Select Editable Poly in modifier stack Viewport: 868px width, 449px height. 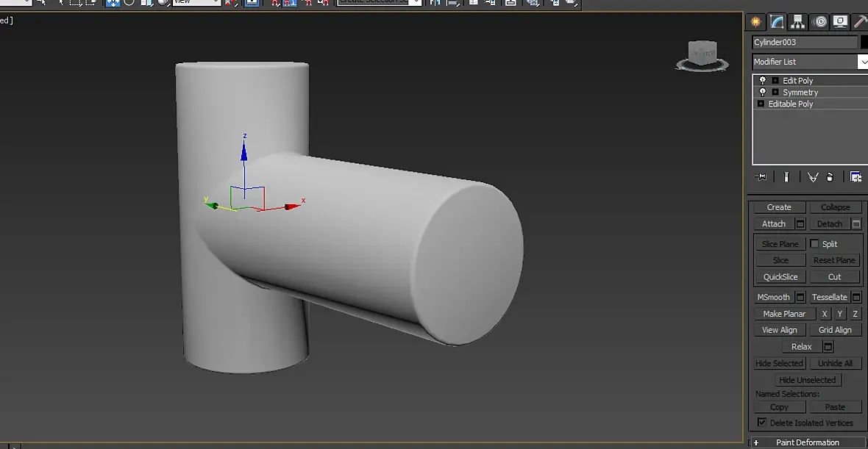790,104
